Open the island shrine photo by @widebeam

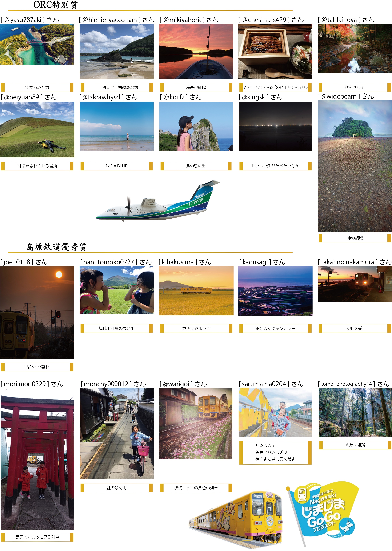point(355,166)
